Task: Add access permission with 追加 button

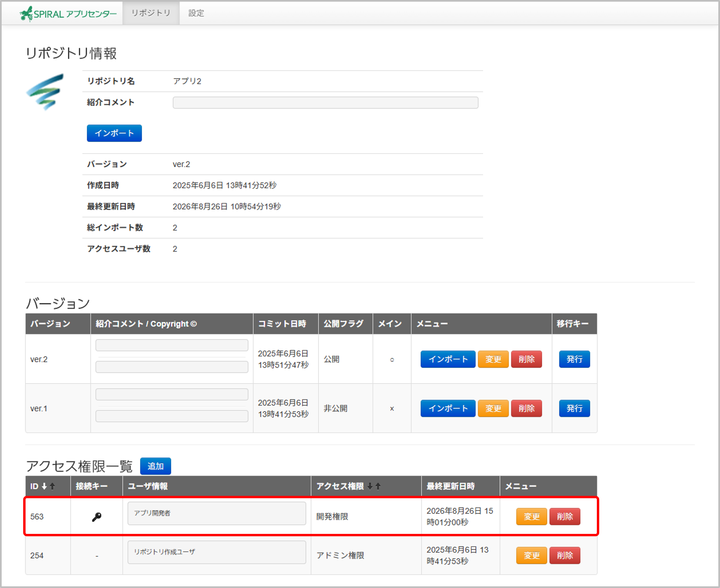Action: click(156, 466)
